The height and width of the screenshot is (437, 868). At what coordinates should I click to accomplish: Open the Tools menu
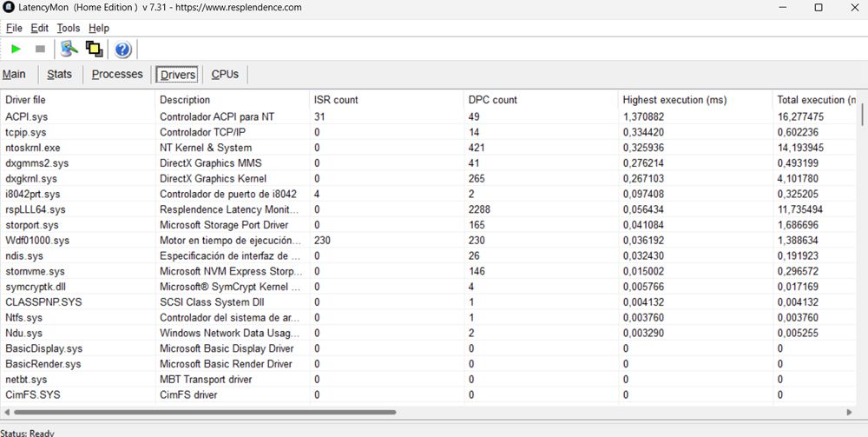click(68, 28)
